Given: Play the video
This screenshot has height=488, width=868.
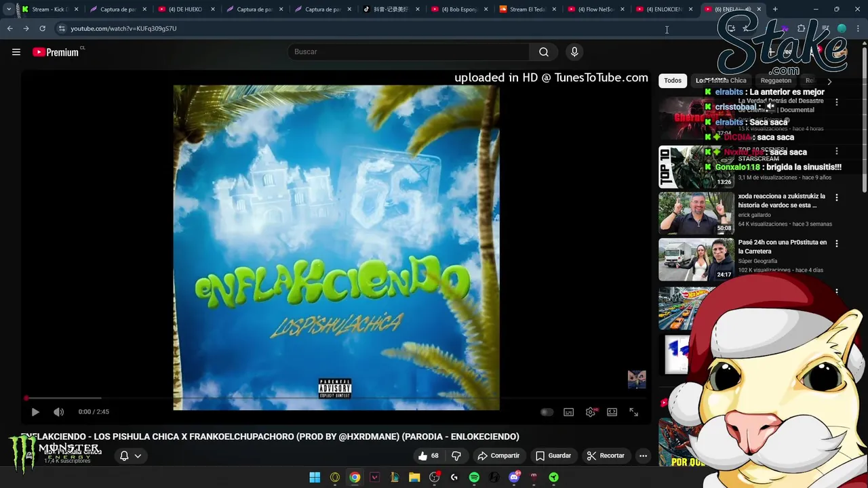Looking at the screenshot, I should click(x=35, y=412).
